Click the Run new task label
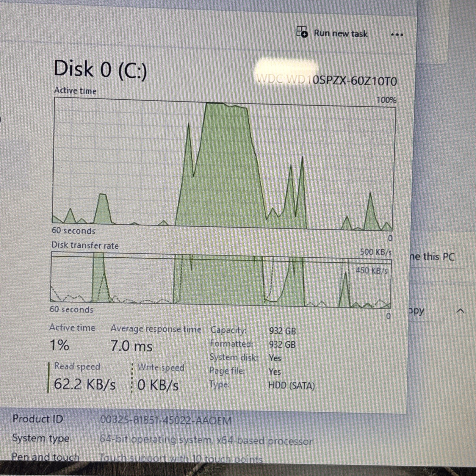Image resolution: width=476 pixels, height=476 pixels. pyautogui.click(x=341, y=33)
